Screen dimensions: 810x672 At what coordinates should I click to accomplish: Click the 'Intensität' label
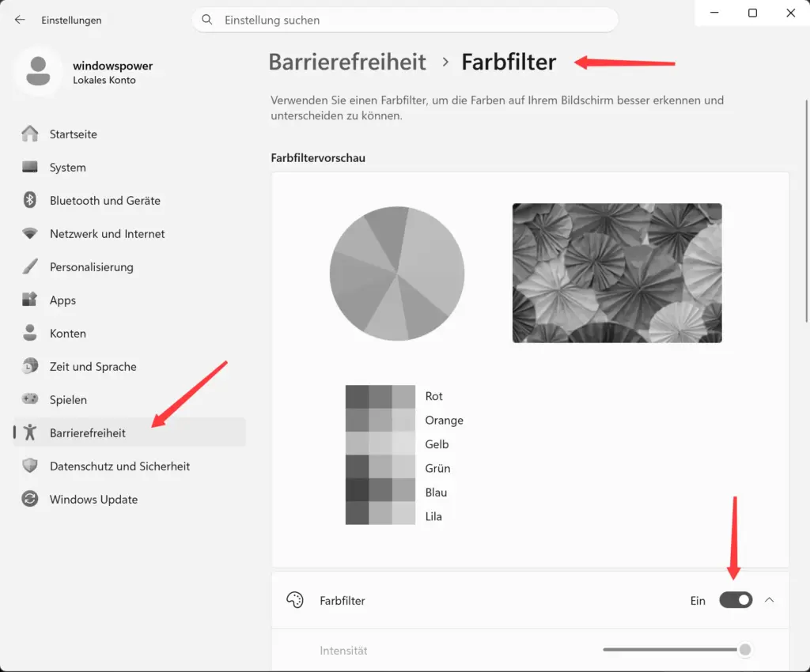(x=343, y=651)
